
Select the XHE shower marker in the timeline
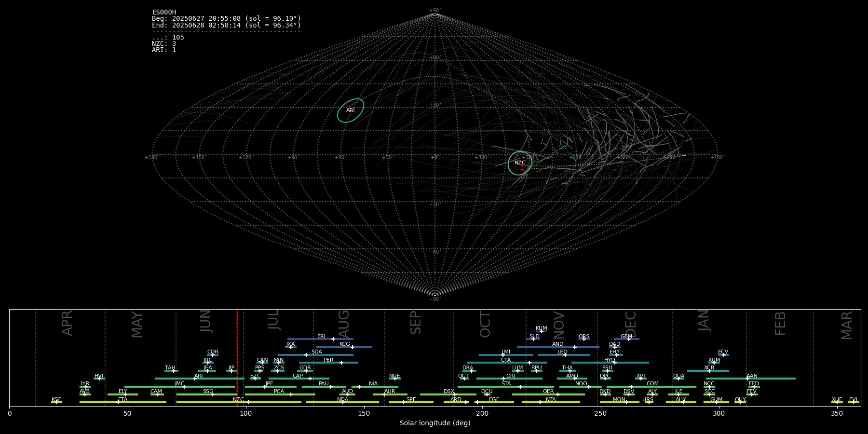click(837, 402)
